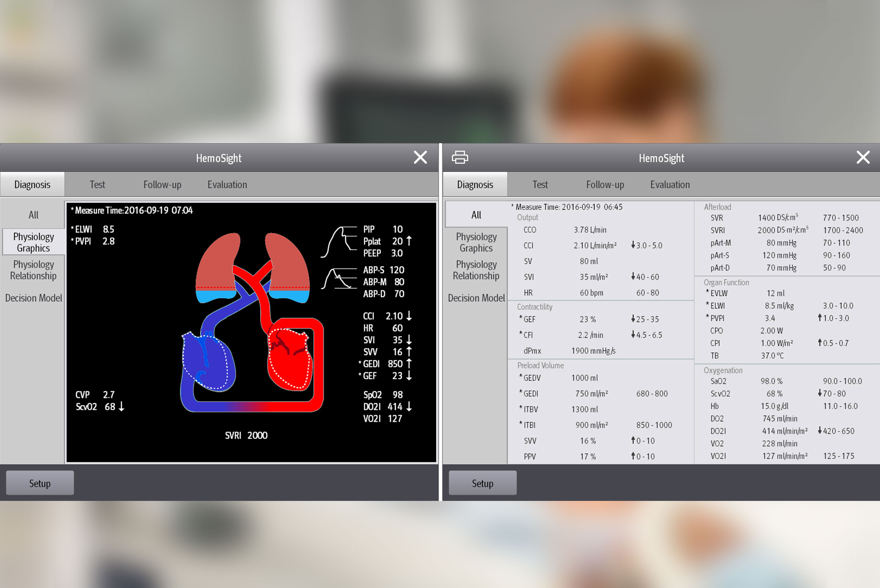Image resolution: width=880 pixels, height=588 pixels.
Task: Select Test tab in right panel
Action: (540, 184)
